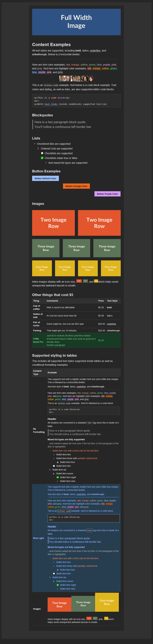The height and width of the screenshot is (644, 153).
Task: Click the "Button Purple Color" button
Action: [107, 194]
